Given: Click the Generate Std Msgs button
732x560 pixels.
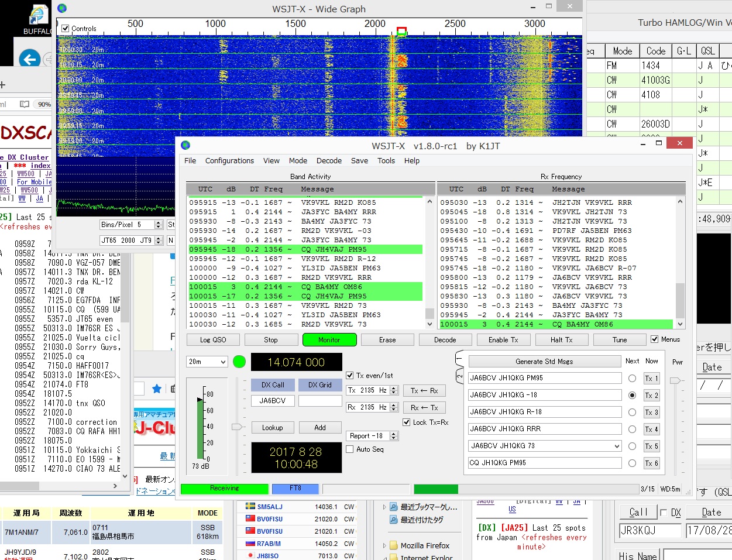Looking at the screenshot, I should (x=544, y=362).
